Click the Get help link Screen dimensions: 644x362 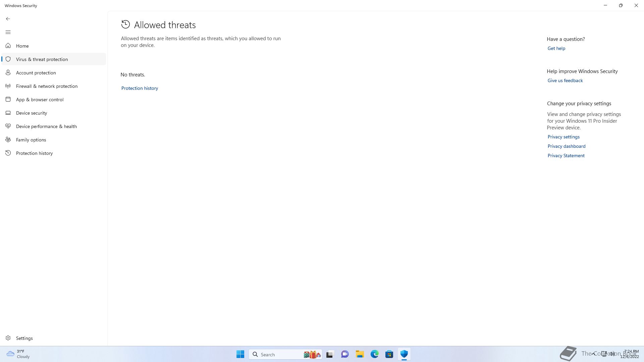556,48
